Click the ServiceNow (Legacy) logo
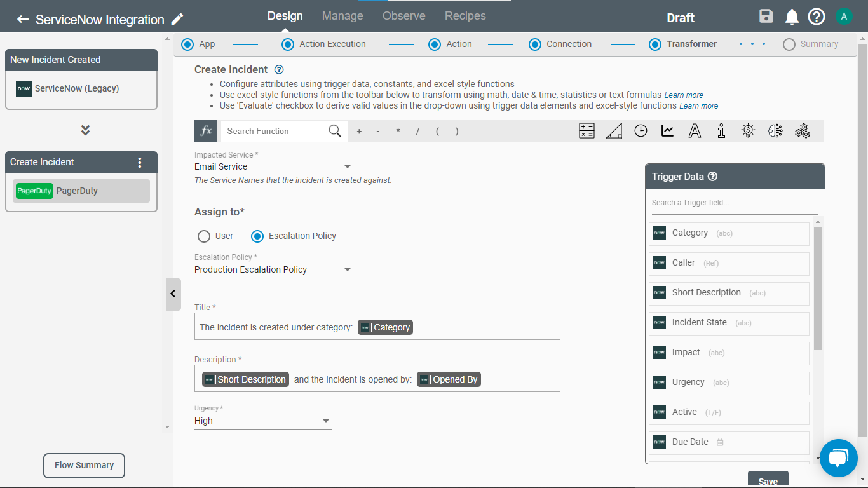This screenshot has height=488, width=868. (x=24, y=88)
